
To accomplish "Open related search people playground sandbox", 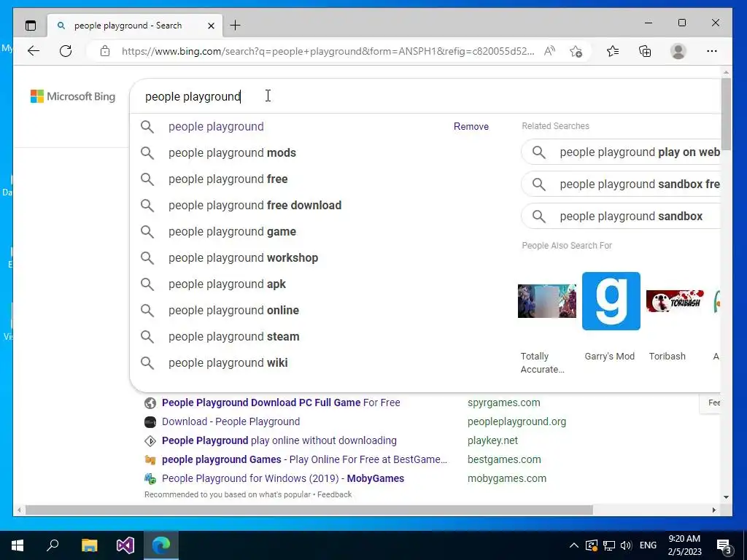I will [x=621, y=216].
